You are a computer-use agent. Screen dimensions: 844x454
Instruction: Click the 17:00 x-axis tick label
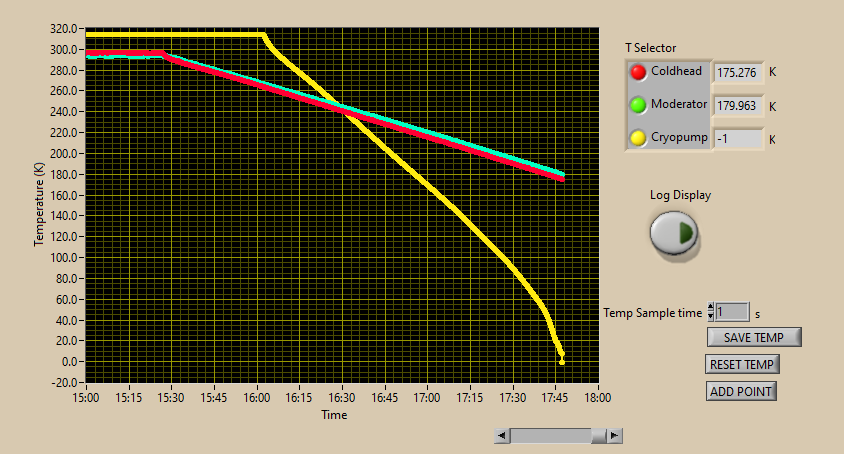click(427, 398)
